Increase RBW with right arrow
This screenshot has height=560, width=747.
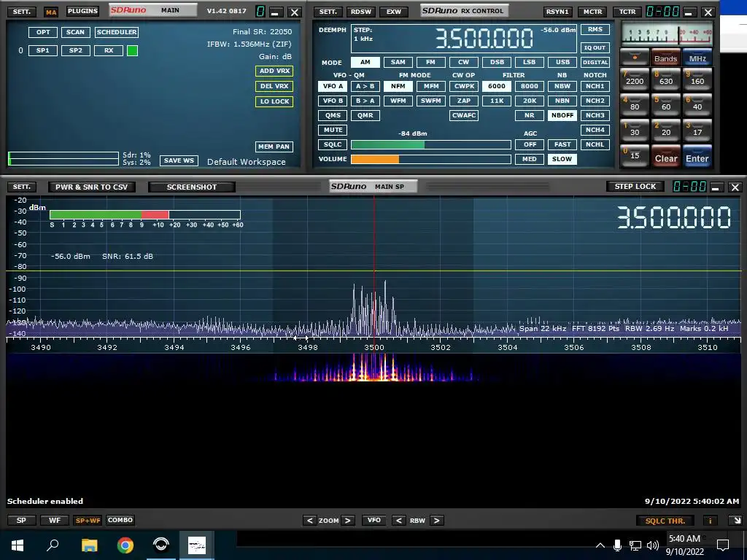pos(436,521)
